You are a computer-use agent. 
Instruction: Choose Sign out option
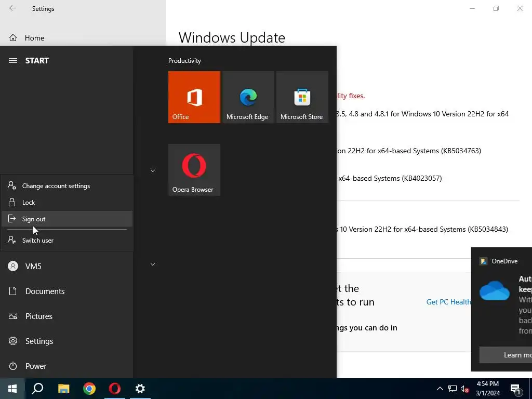pyautogui.click(x=67, y=219)
